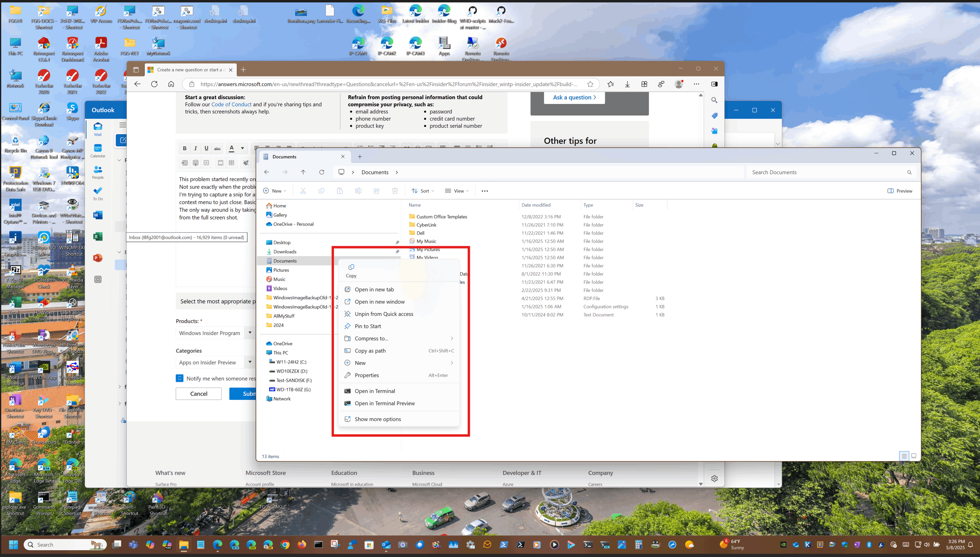This screenshot has width=980, height=557.
Task: Open the Sort dropdown in File Explorer
Action: point(423,191)
